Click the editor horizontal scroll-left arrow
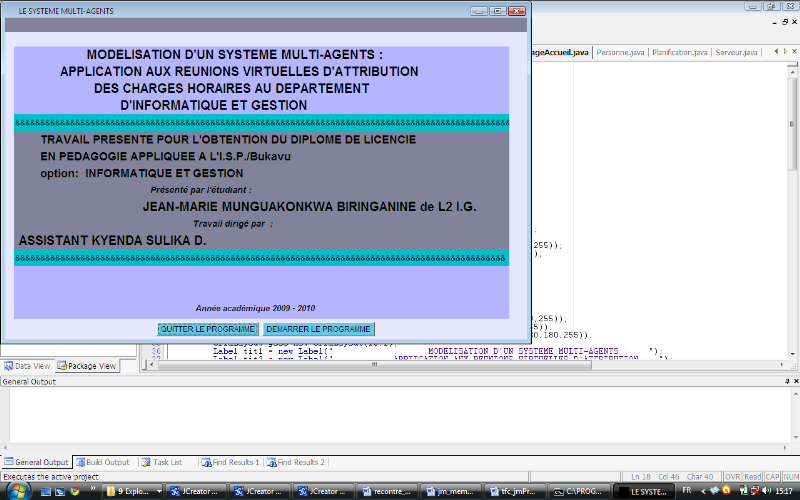The height and width of the screenshot is (500, 800). click(x=151, y=365)
